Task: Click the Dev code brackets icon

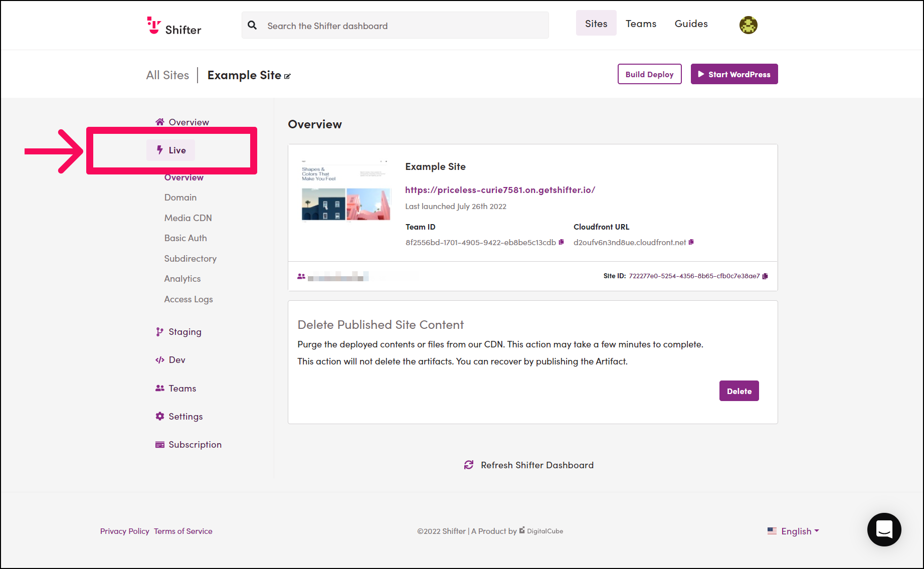Action: 160,360
